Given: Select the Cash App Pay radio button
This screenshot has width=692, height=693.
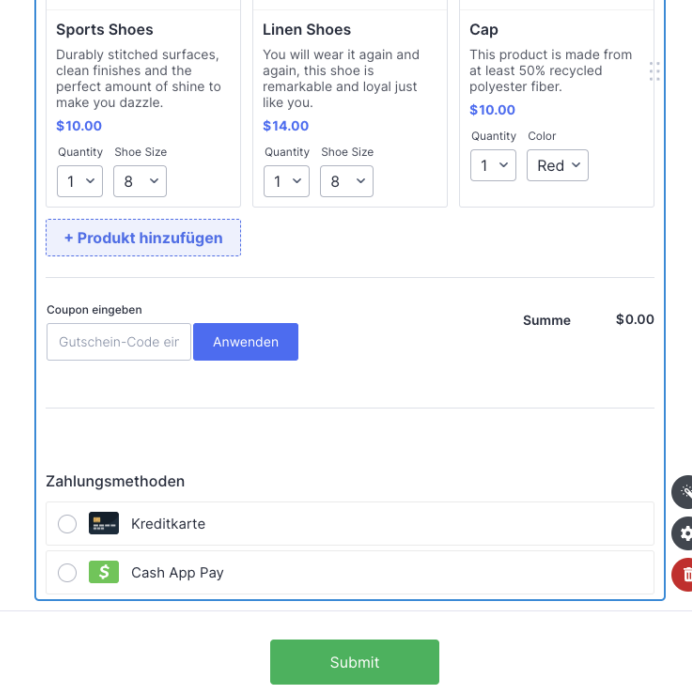Looking at the screenshot, I should point(67,573).
